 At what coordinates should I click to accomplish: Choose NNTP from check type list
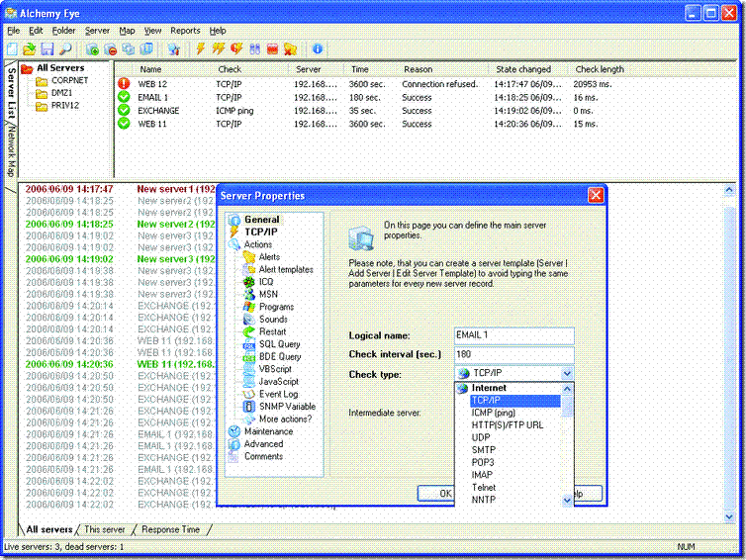[484, 500]
